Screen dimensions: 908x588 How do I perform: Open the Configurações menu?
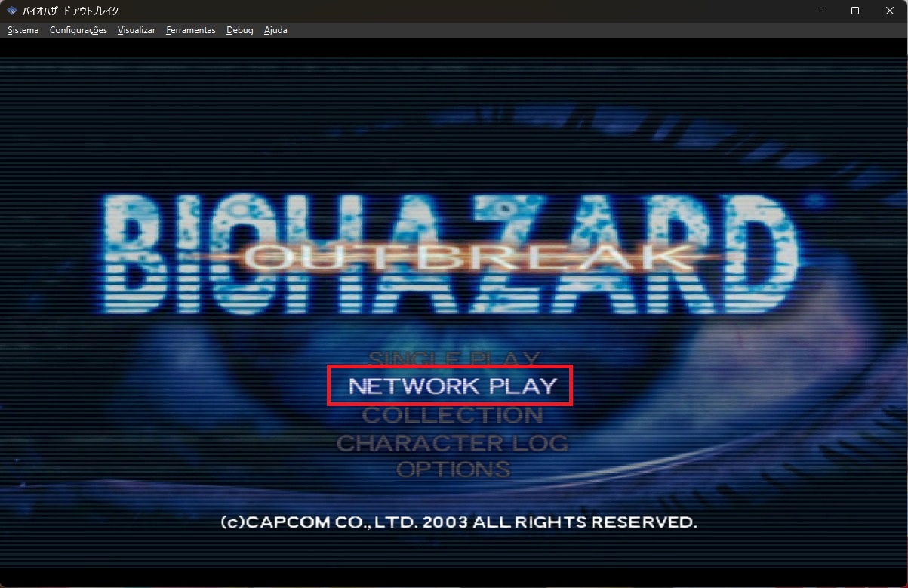[78, 30]
